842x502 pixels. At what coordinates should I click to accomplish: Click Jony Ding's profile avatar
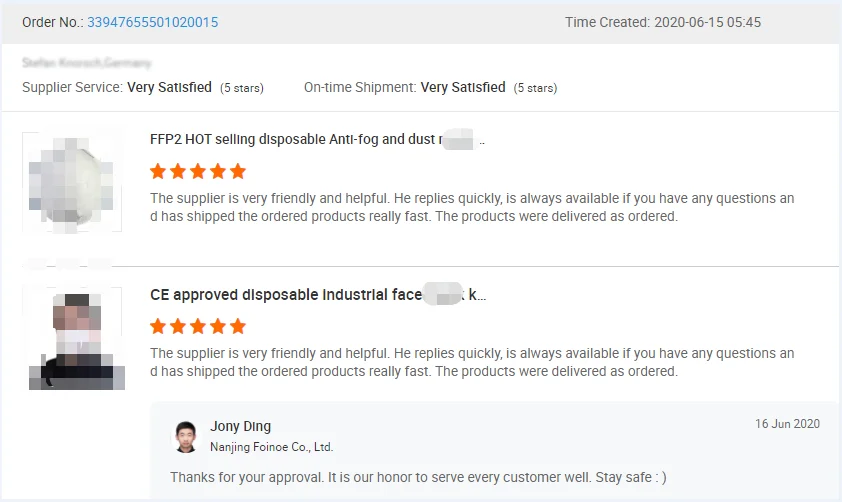pyautogui.click(x=185, y=437)
